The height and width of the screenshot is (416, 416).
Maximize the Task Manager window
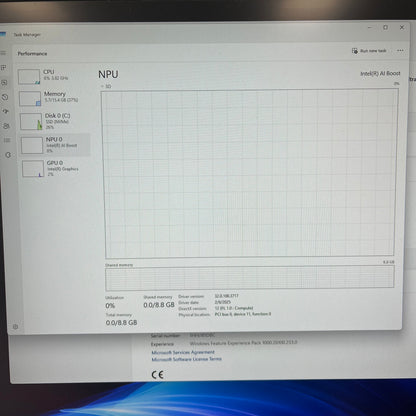click(x=386, y=28)
